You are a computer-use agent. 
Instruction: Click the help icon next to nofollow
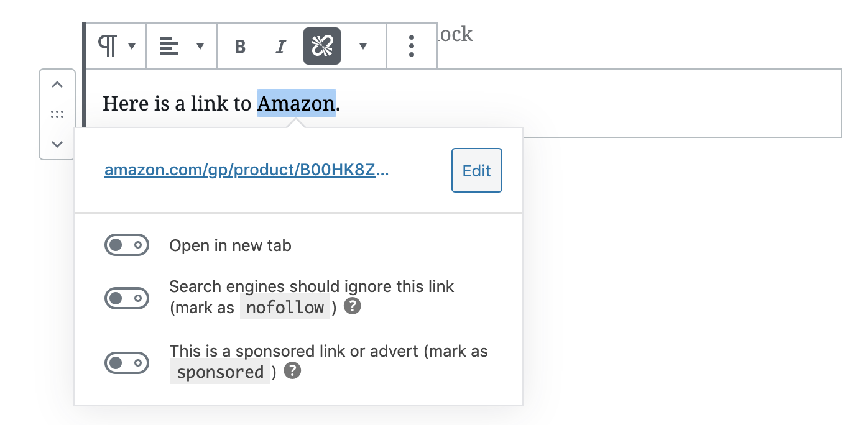pos(353,306)
